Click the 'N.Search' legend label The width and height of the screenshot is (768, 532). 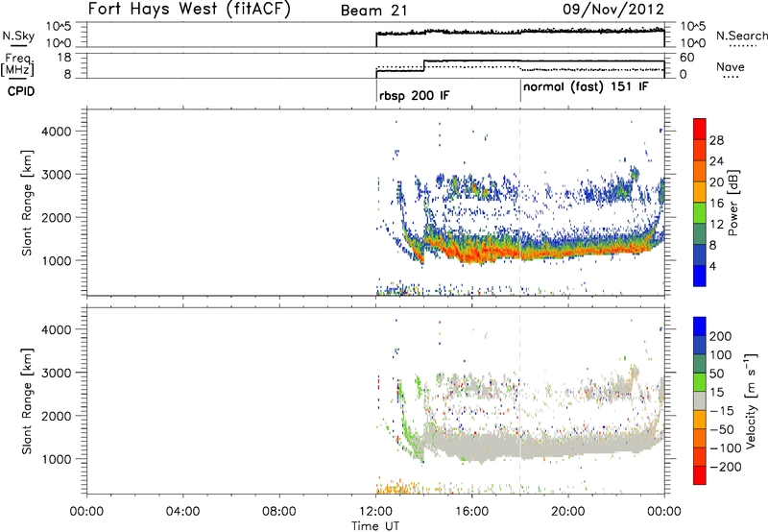[741, 36]
